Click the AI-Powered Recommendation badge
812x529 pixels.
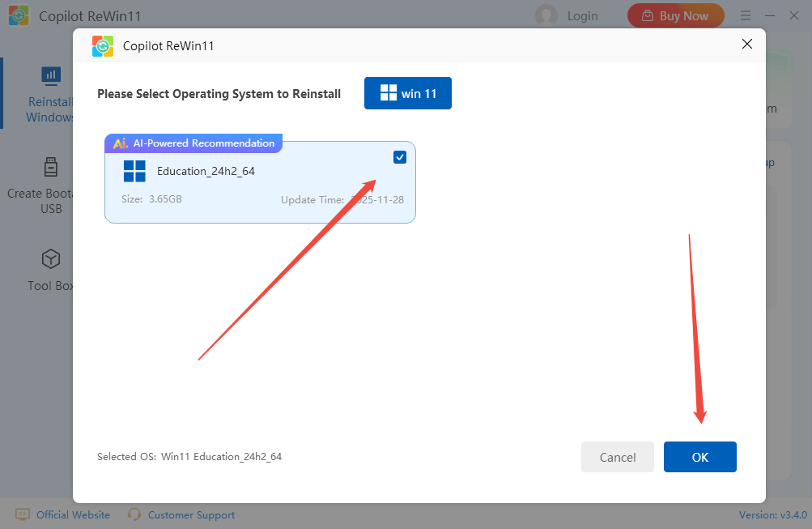(193, 143)
